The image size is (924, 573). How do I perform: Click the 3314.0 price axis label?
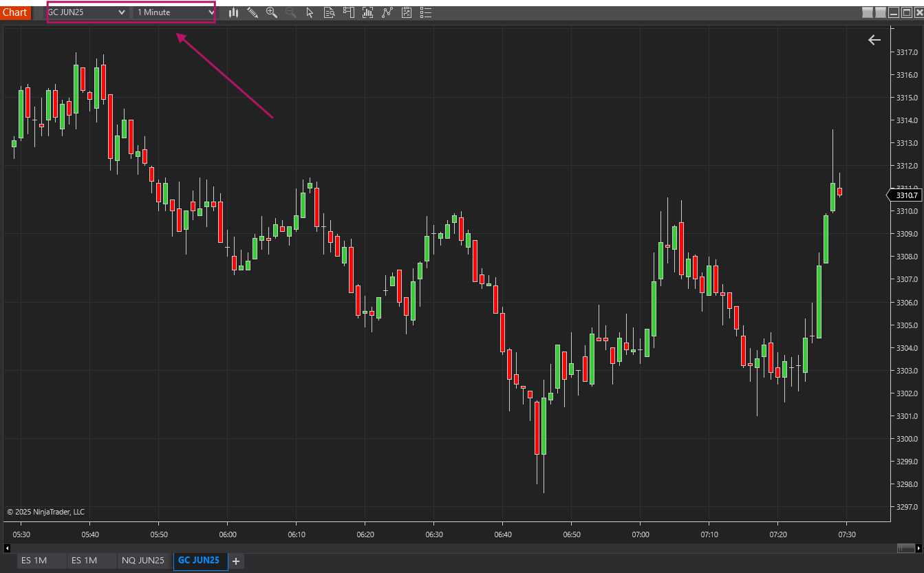(907, 120)
